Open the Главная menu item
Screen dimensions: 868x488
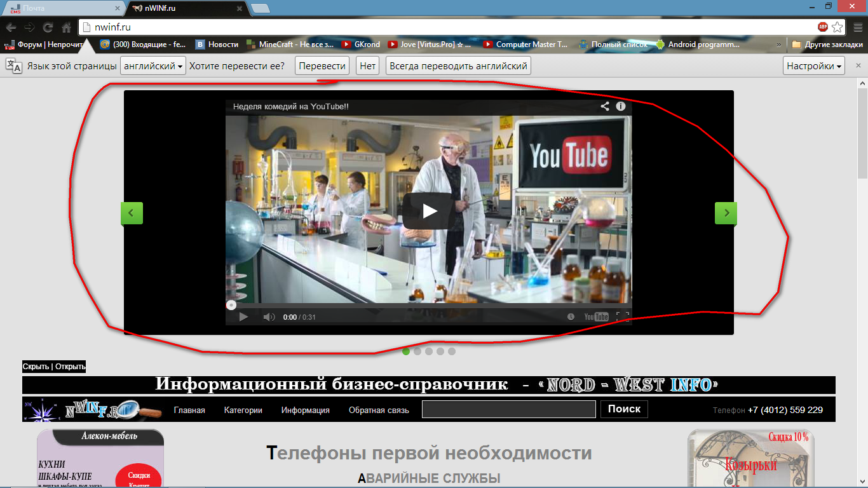189,410
